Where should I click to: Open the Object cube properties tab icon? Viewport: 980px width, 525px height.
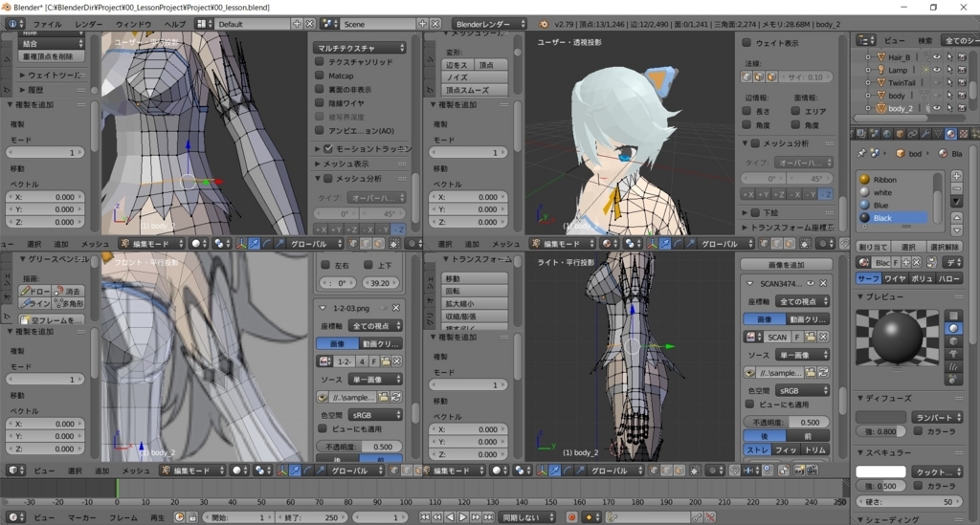900,134
